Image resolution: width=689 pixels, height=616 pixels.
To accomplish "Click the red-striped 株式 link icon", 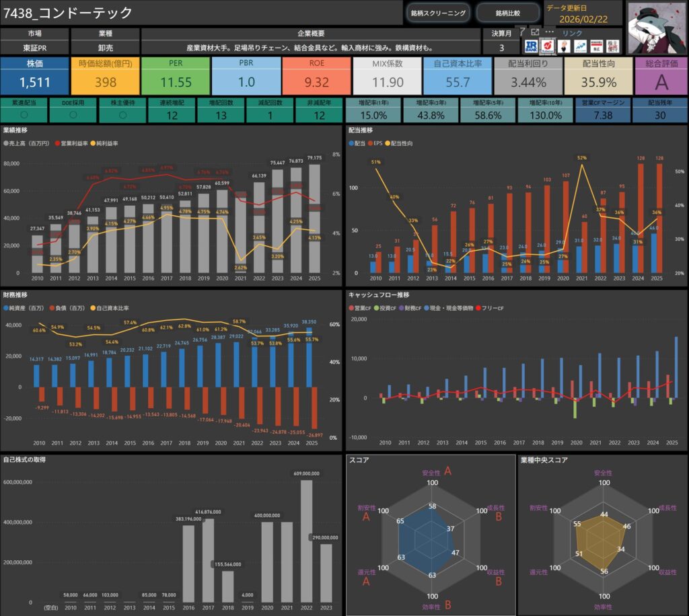I will (x=596, y=46).
